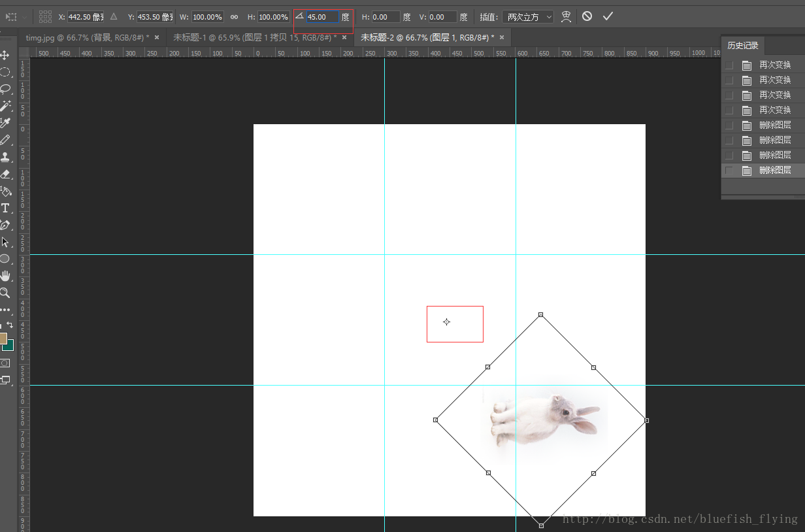Click the rotation angle input field
805x532 pixels.
pyautogui.click(x=322, y=17)
